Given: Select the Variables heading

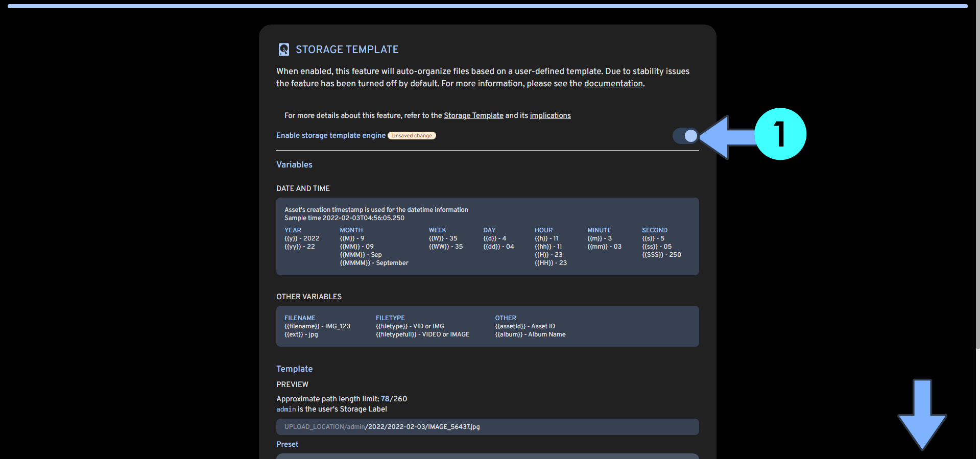Looking at the screenshot, I should (x=294, y=165).
